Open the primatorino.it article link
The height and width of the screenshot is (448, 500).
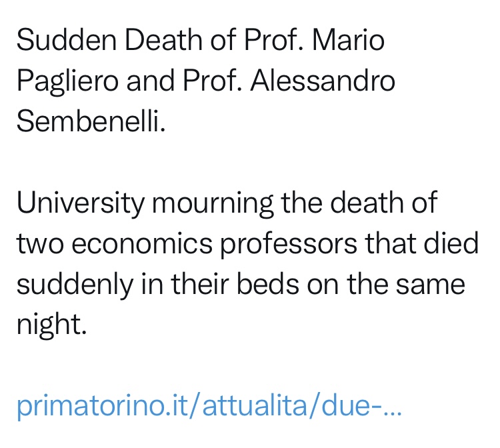pos(209,406)
